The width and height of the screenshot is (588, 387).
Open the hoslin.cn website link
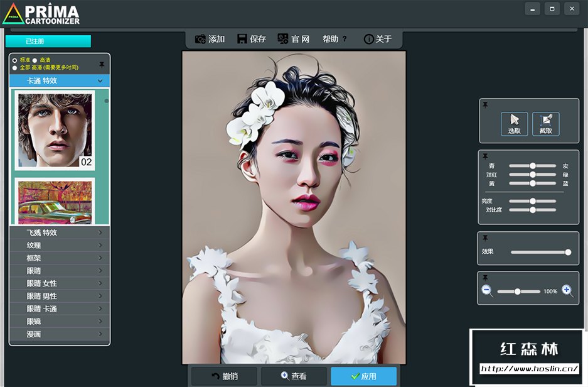pyautogui.click(x=529, y=369)
